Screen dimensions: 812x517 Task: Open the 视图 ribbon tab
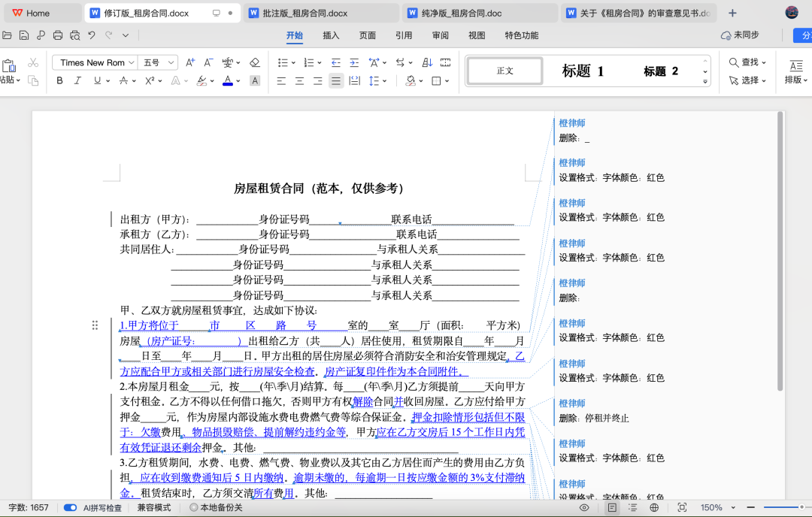point(477,35)
